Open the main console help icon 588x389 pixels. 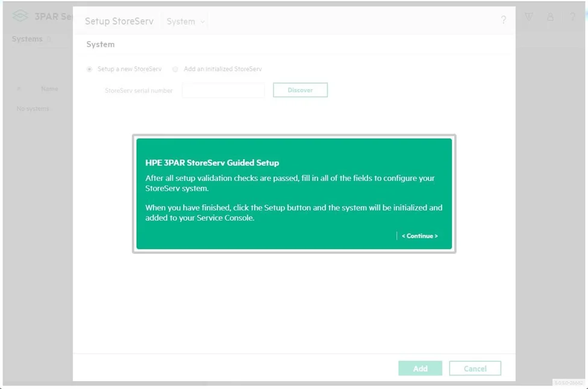click(x=572, y=16)
